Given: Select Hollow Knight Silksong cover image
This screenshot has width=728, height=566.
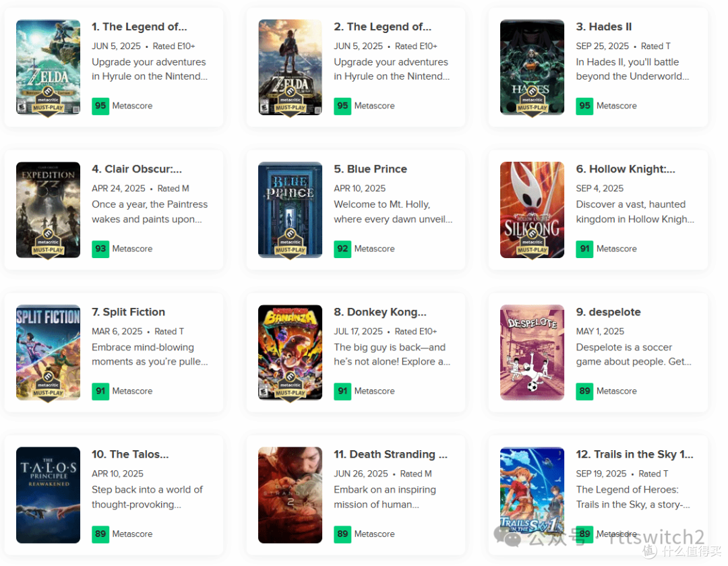Looking at the screenshot, I should (x=532, y=210).
